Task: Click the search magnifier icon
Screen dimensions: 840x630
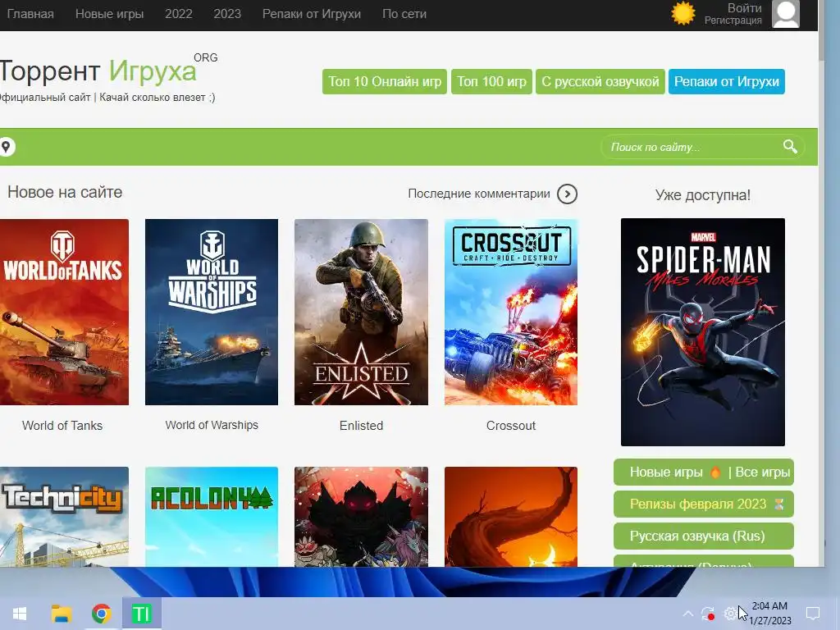Action: (x=790, y=146)
